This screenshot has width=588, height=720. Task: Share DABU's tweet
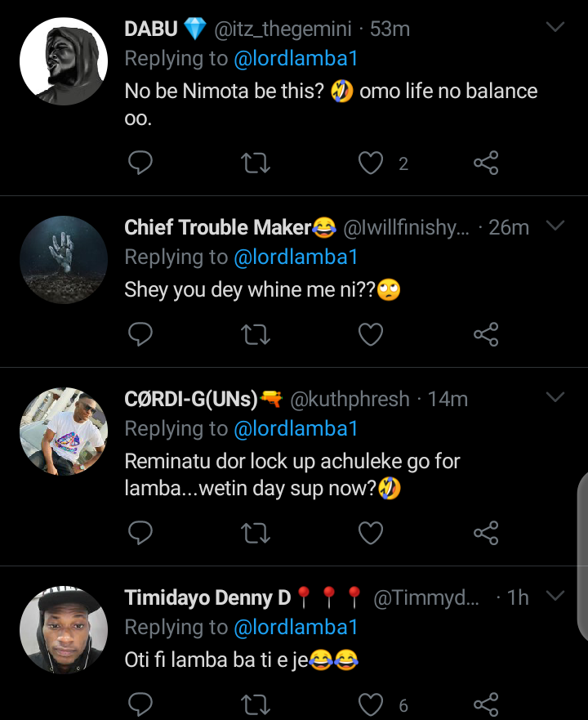click(486, 163)
